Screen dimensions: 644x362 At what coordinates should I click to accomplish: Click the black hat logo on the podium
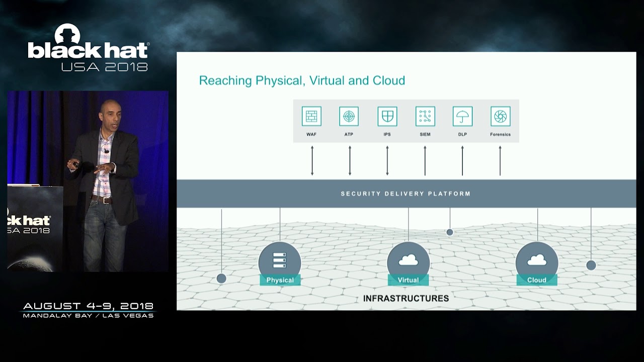(x=29, y=220)
